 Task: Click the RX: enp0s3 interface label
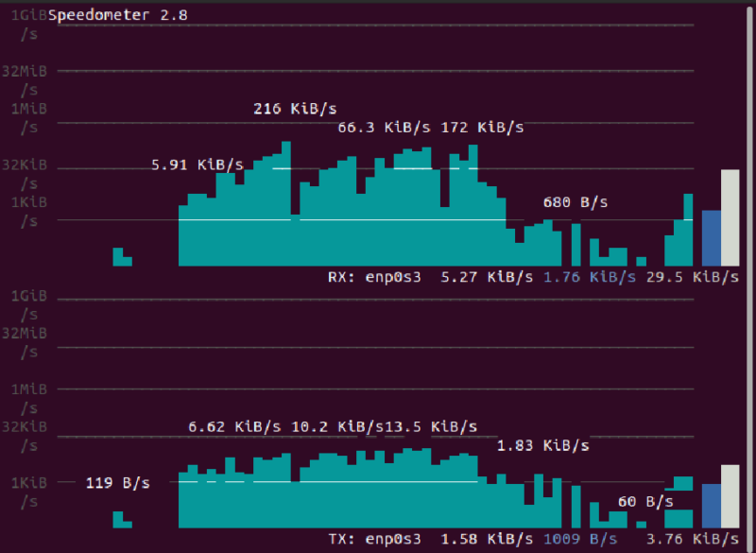coord(374,277)
